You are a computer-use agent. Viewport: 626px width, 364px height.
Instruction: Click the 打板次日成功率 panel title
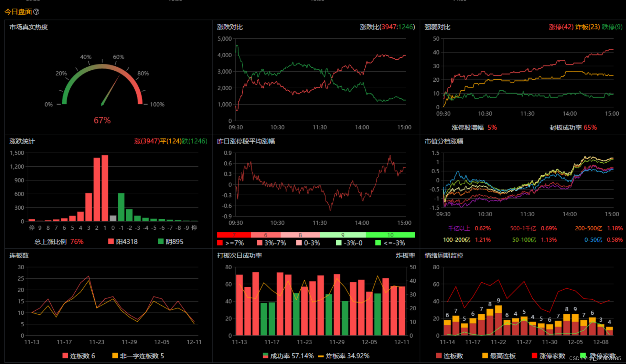[240, 256]
